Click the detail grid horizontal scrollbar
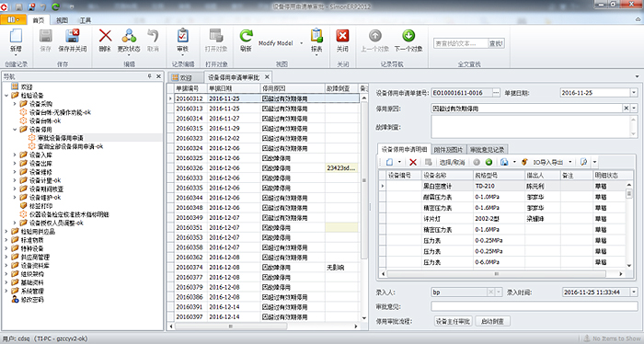The height and width of the screenshot is (344, 644). [496, 274]
